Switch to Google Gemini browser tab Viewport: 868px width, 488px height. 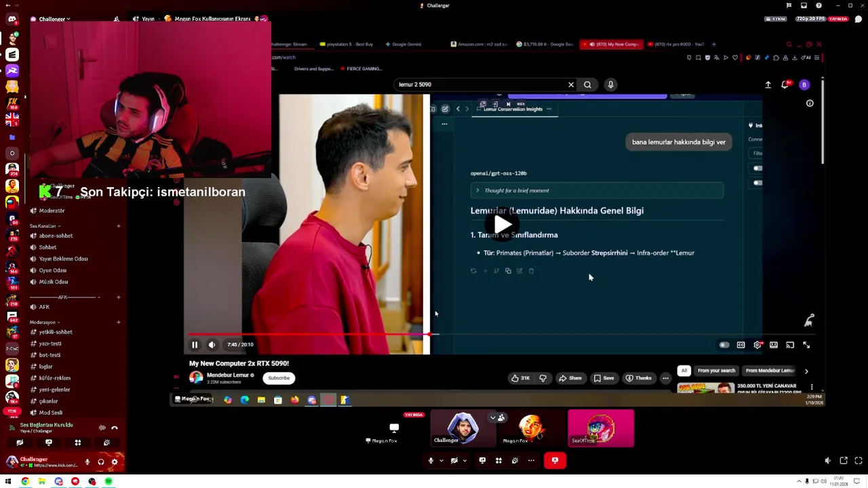click(x=403, y=44)
